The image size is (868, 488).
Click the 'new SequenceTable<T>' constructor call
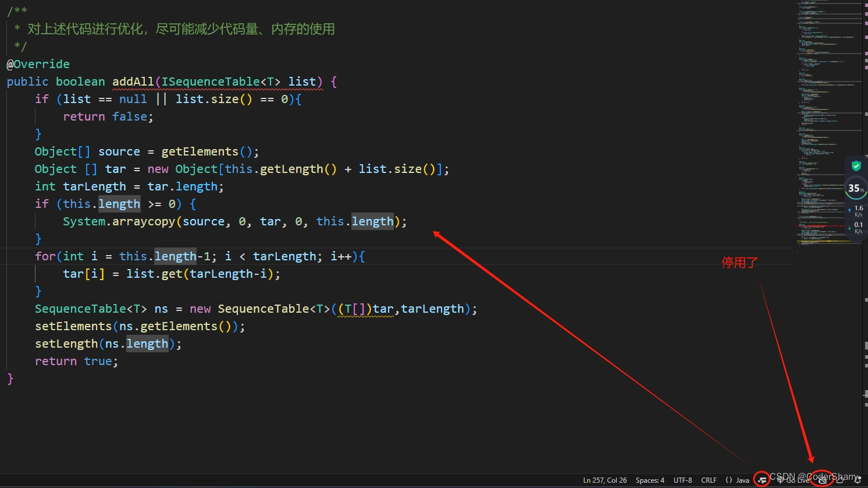click(x=260, y=309)
